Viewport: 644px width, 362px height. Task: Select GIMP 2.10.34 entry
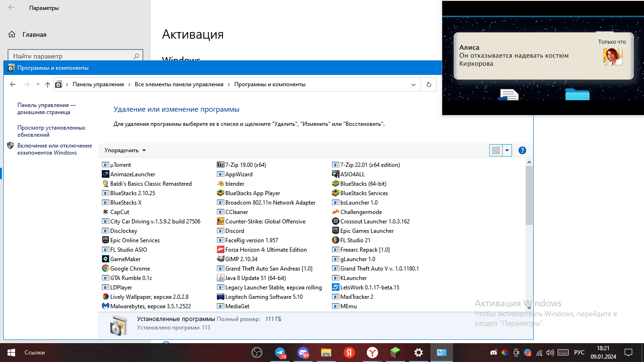(x=238, y=259)
